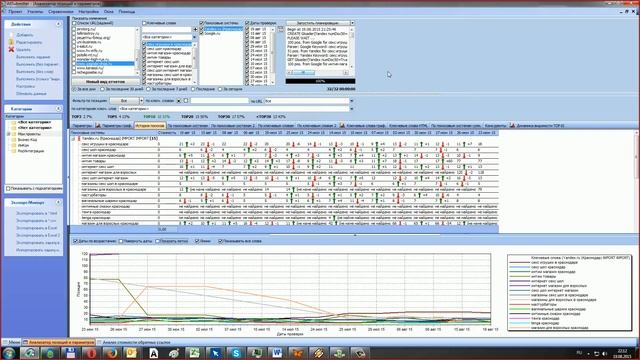Open the Справочники menu

pos(61,12)
